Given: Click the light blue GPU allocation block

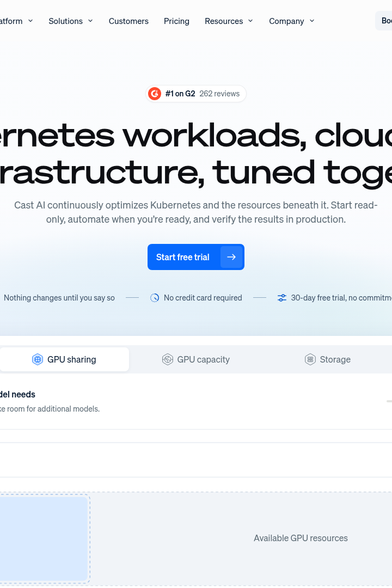Looking at the screenshot, I should 44,539.
